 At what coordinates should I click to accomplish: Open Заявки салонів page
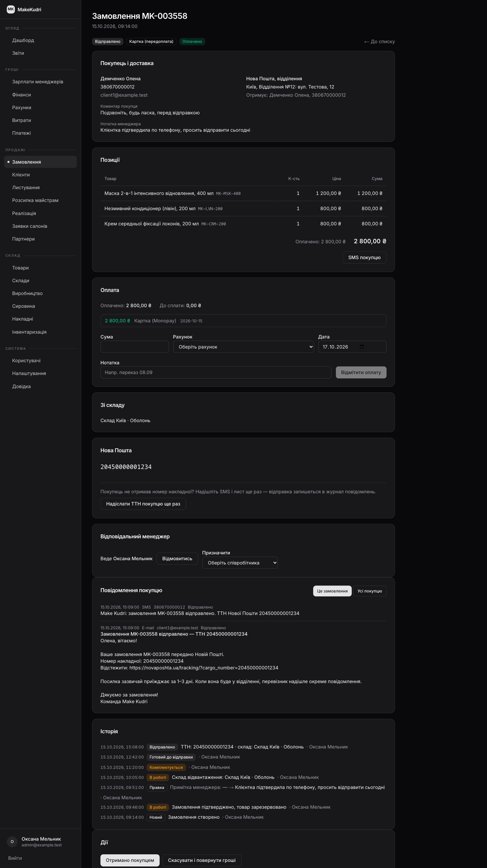pos(40,226)
